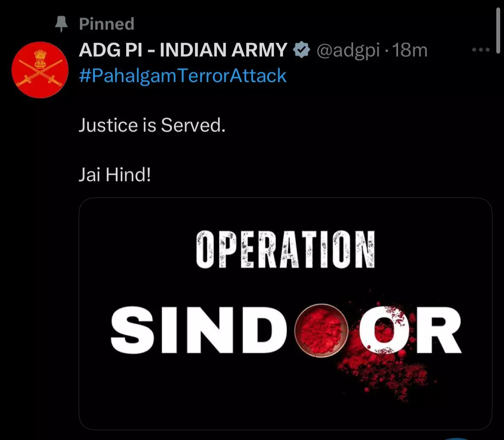Click the "Jai Hind!" text line
Screen dimensions: 504x440
[x=115, y=175]
